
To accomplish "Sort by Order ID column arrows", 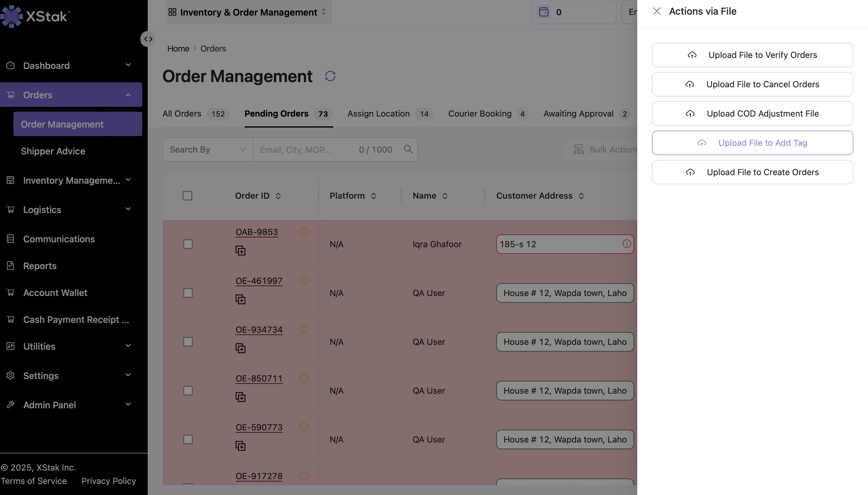I will 278,196.
